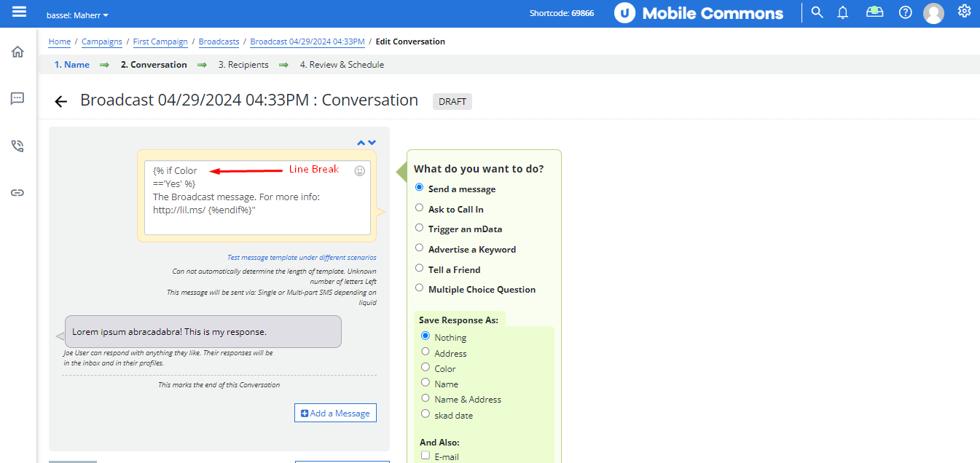
Task: Open the settings gear icon
Action: point(965,11)
